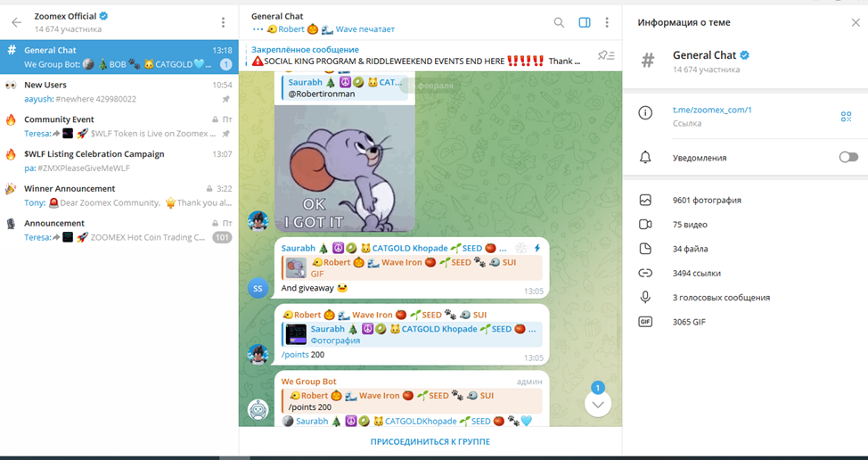The height and width of the screenshot is (460, 868).
Task: Open the New Users topic
Action: (x=119, y=92)
